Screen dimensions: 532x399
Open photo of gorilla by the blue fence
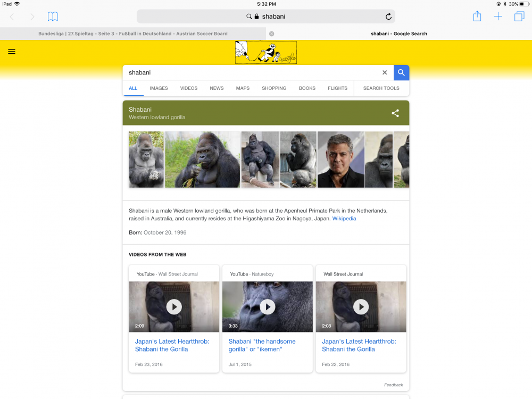tap(298, 160)
